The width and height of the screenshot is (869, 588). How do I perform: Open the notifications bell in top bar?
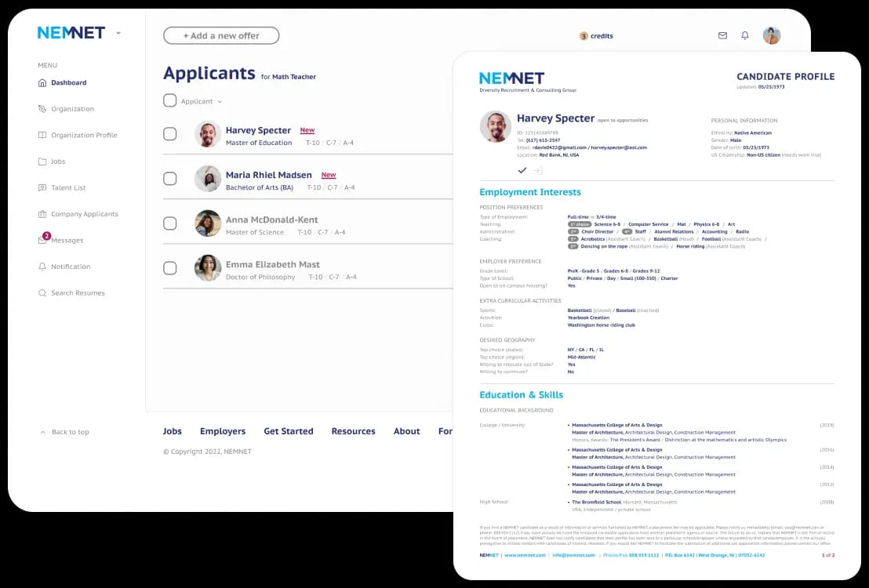coord(745,35)
